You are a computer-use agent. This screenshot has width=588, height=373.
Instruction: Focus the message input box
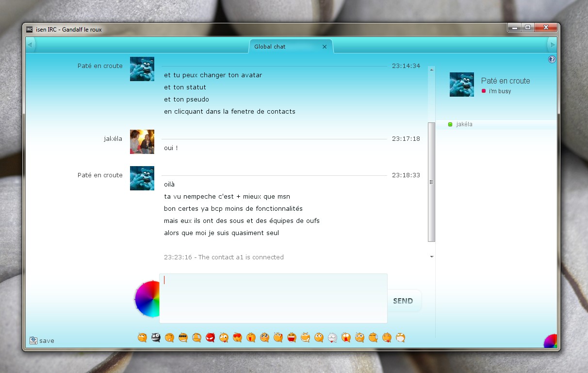click(273, 298)
